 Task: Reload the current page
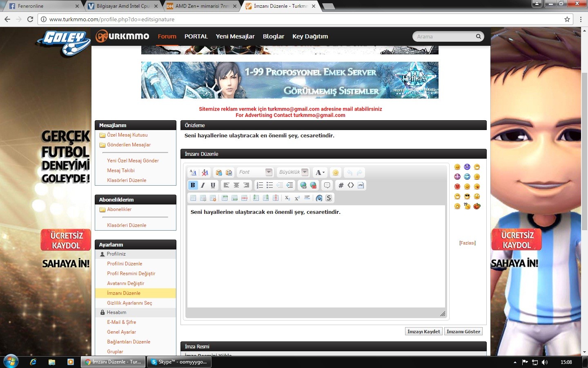coord(30,19)
